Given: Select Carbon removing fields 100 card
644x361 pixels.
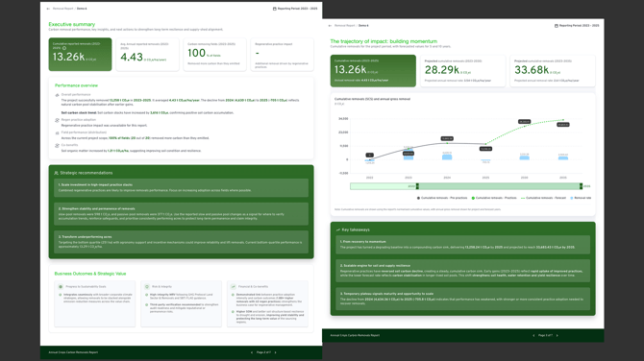Looking at the screenshot, I should click(214, 55).
